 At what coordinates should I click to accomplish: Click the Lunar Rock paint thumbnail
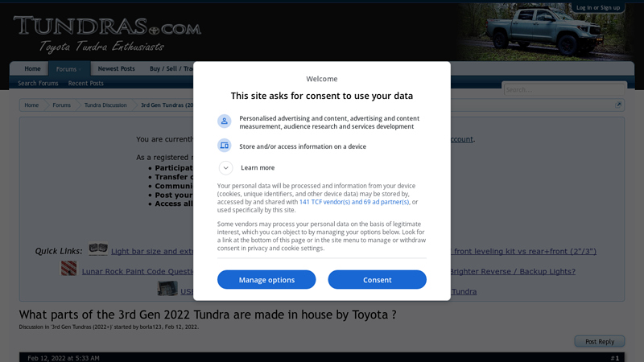pos(69,269)
